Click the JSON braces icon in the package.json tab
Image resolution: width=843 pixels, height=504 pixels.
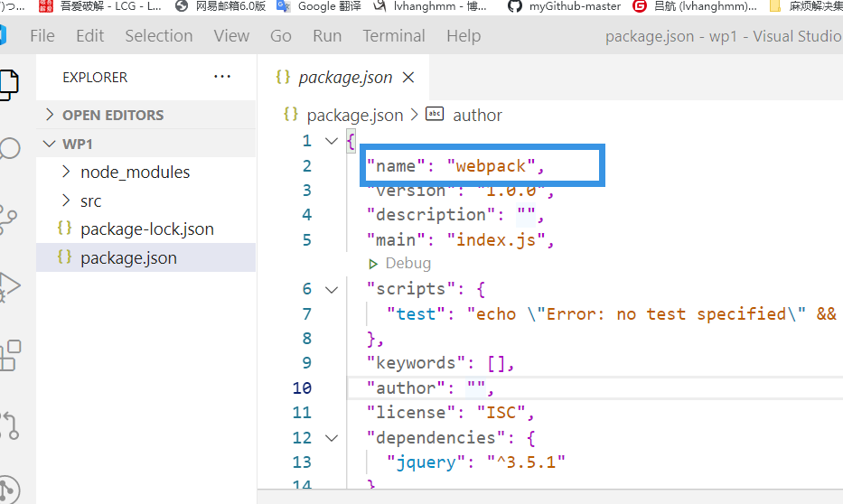click(x=283, y=77)
